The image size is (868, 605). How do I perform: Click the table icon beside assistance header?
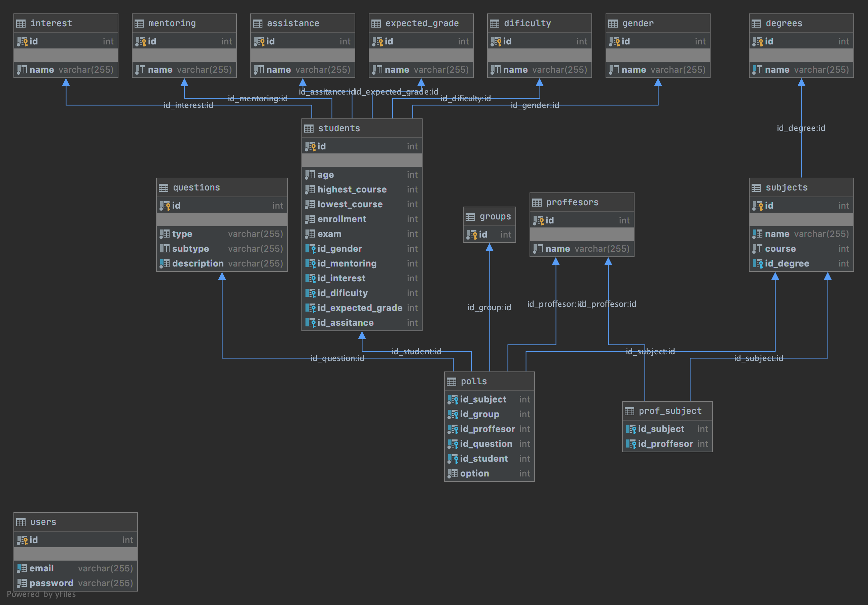[257, 24]
